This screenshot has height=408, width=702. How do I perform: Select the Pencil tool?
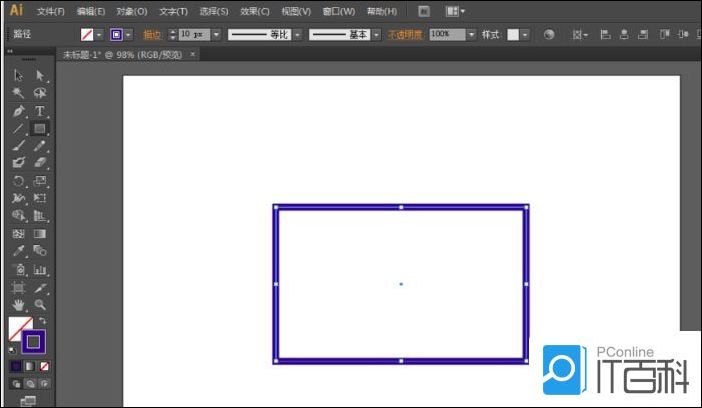click(40, 146)
